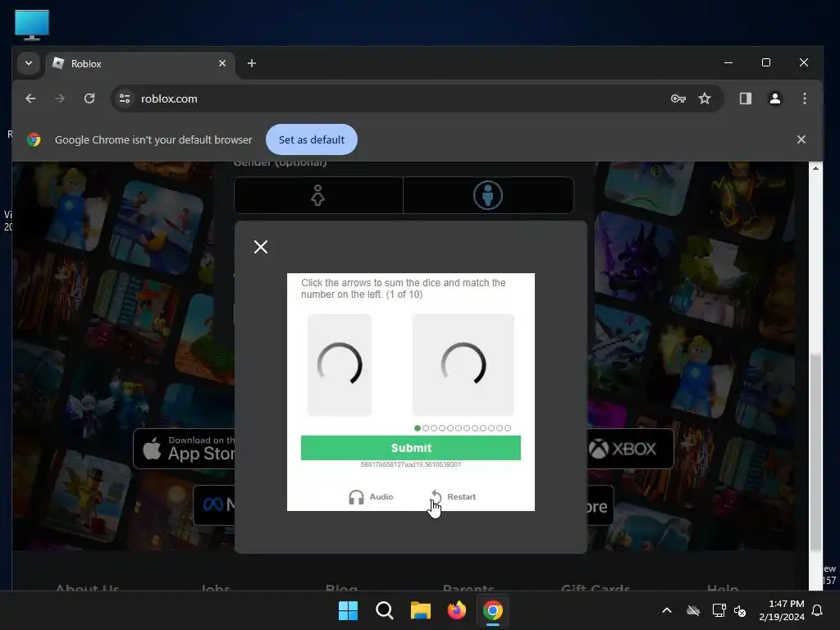The width and height of the screenshot is (840, 630).
Task: Go back to previous page
Action: coord(30,98)
